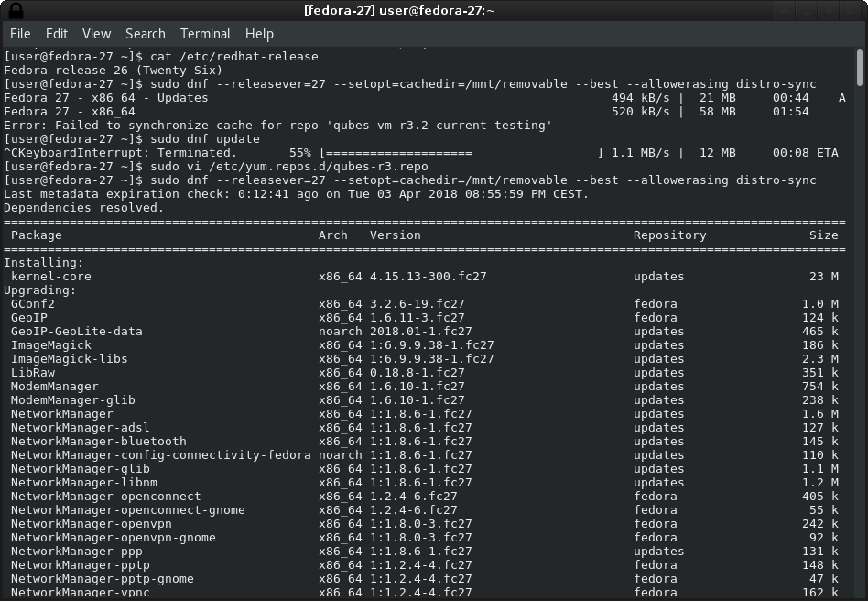Select the ModemManager package name

[55, 387]
